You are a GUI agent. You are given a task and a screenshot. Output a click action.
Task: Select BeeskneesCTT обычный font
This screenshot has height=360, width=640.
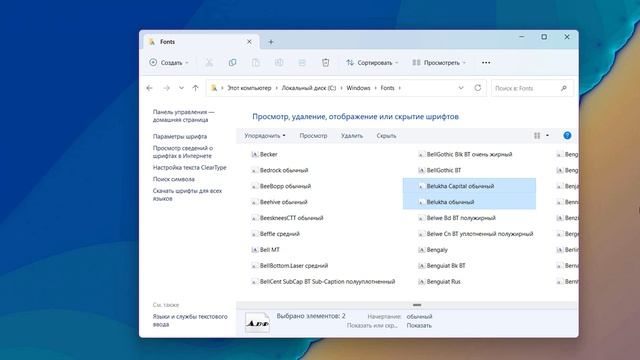[x=287, y=218]
